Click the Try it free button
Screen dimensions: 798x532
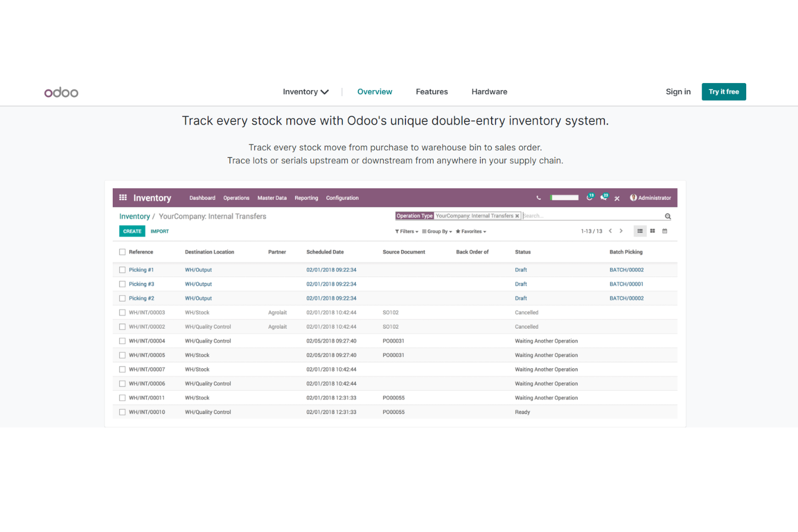(x=724, y=92)
